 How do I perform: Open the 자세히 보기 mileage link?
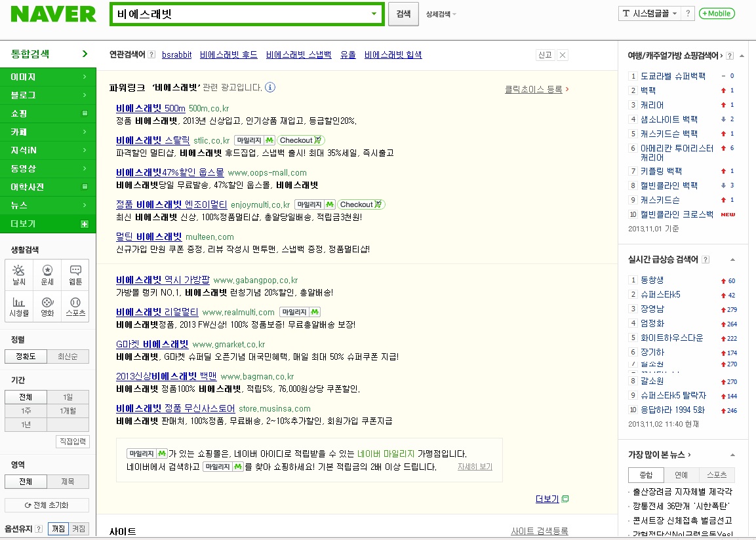point(475,467)
